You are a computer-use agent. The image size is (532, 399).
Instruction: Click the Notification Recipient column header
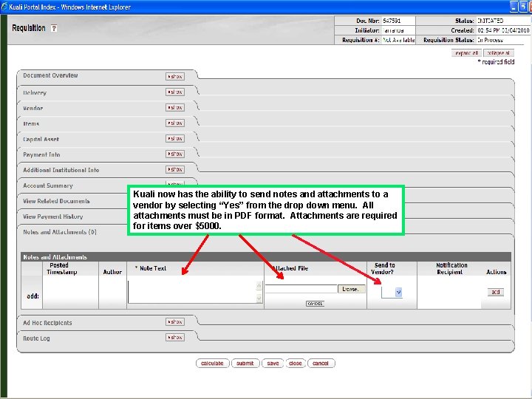click(x=451, y=268)
